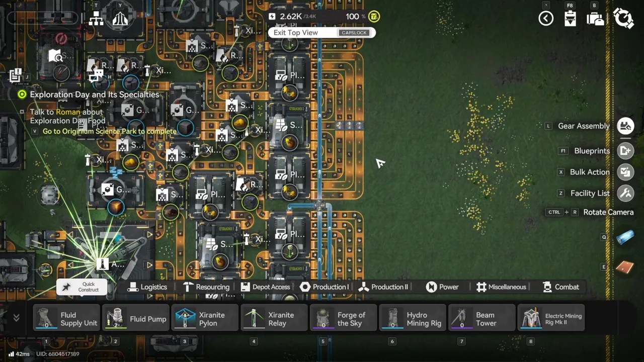Select the blue pipe item on Q
The image size is (644, 362).
[624, 238]
